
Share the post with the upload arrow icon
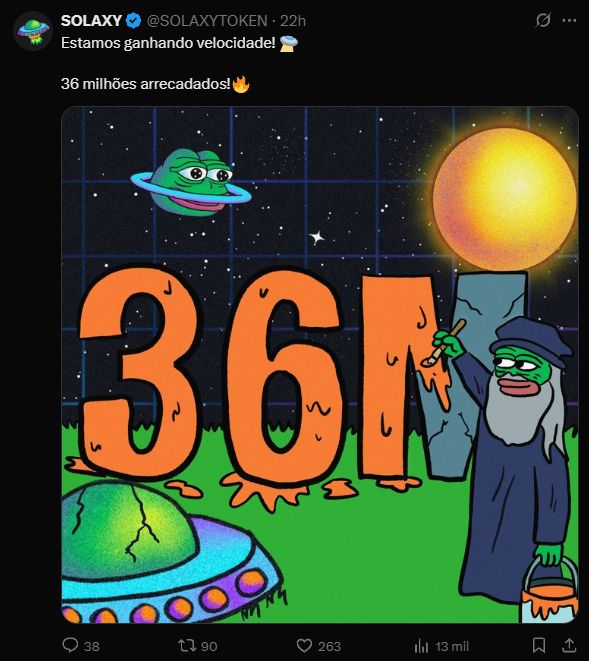(x=569, y=645)
